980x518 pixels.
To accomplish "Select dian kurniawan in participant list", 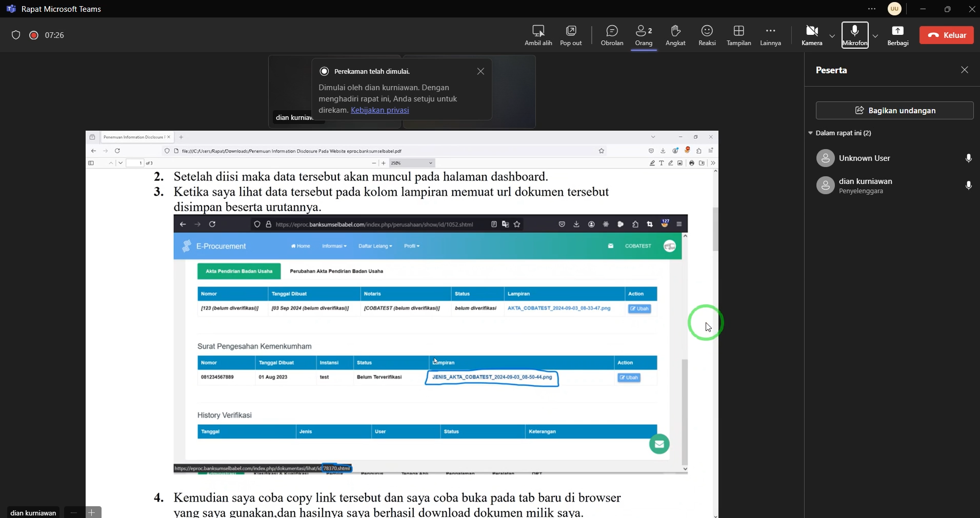I will point(866,185).
